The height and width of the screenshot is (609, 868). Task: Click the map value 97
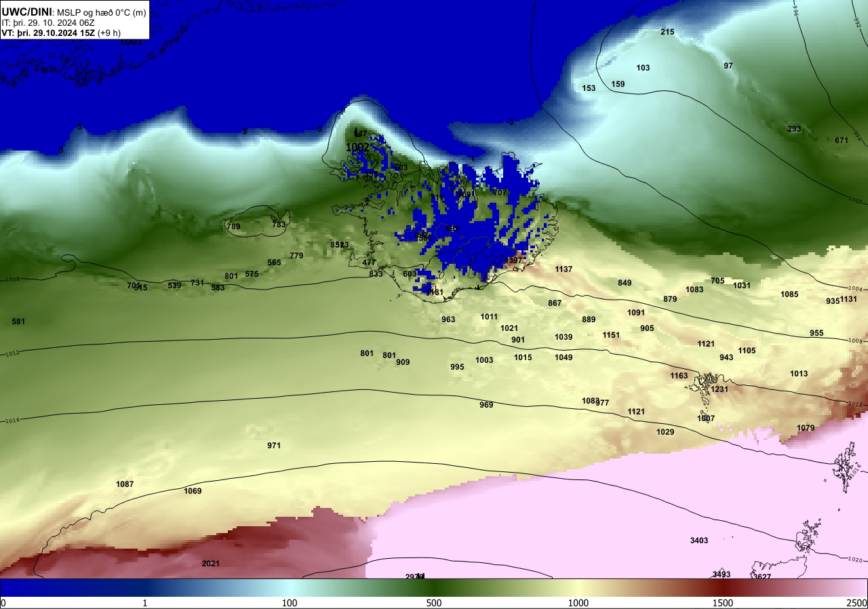point(728,66)
